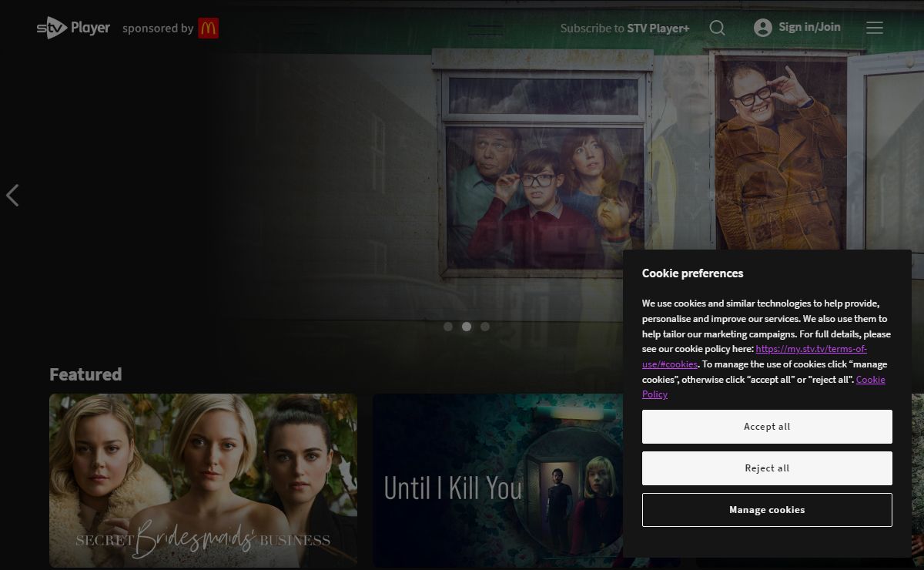Select third carousel dot
Screen dimensions: 924x570
point(484,327)
